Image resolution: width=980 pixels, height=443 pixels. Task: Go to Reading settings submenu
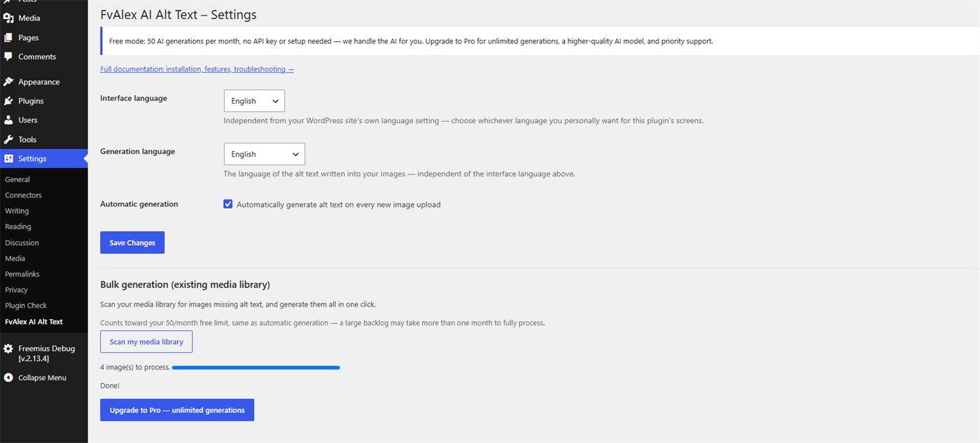click(18, 227)
